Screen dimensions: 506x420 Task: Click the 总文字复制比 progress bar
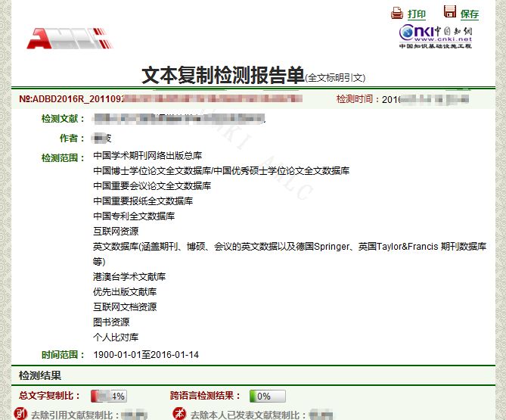pyautogui.click(x=109, y=396)
